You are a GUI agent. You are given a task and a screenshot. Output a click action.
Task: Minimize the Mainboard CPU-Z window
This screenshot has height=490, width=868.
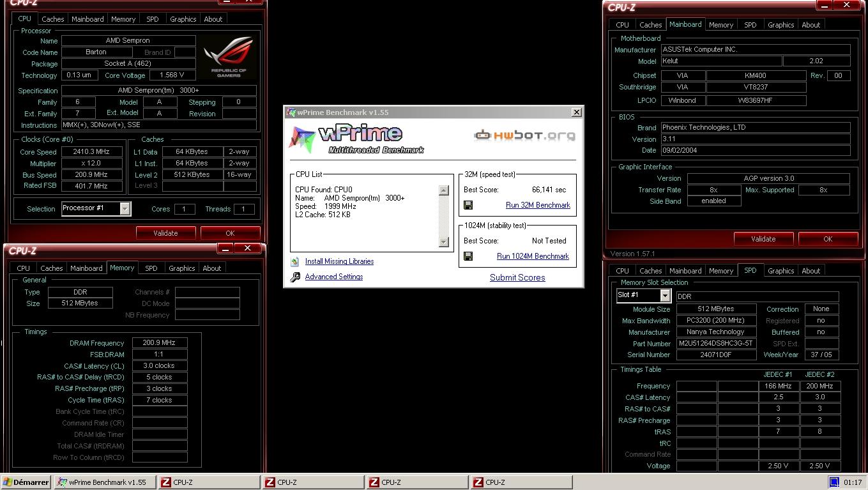pyautogui.click(x=825, y=5)
